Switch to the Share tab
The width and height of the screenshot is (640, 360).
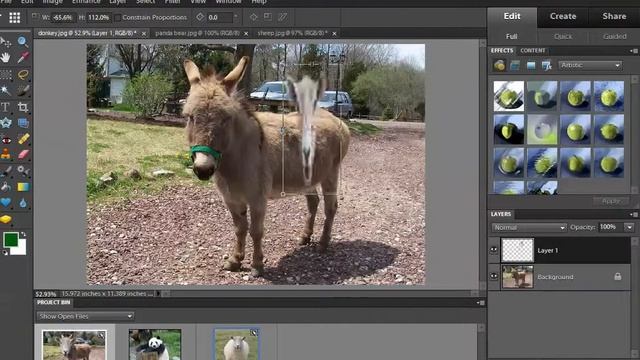(614, 16)
